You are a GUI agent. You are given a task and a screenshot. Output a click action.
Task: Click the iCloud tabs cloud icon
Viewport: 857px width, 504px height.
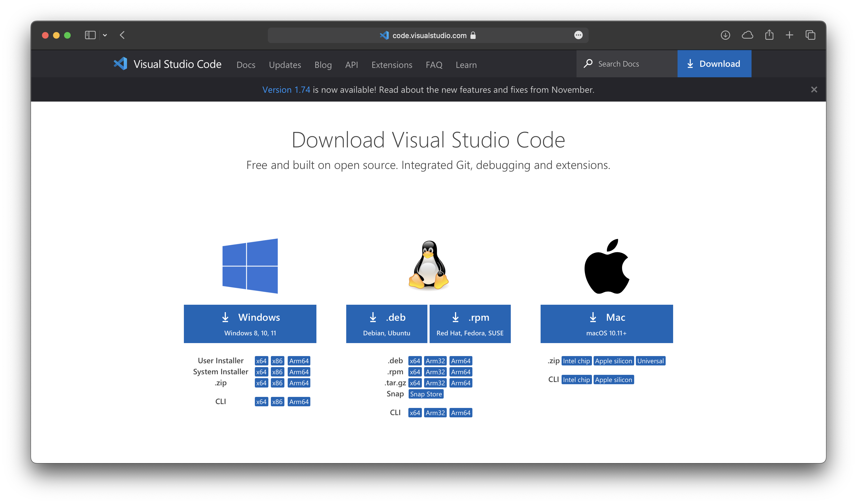coord(747,35)
